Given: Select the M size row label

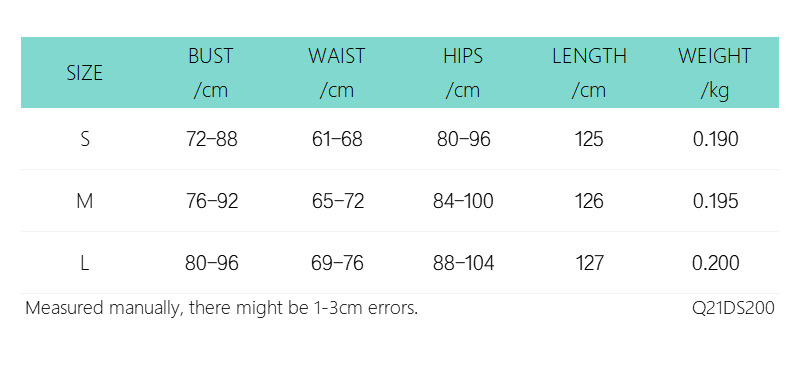Looking at the screenshot, I should click(85, 201).
